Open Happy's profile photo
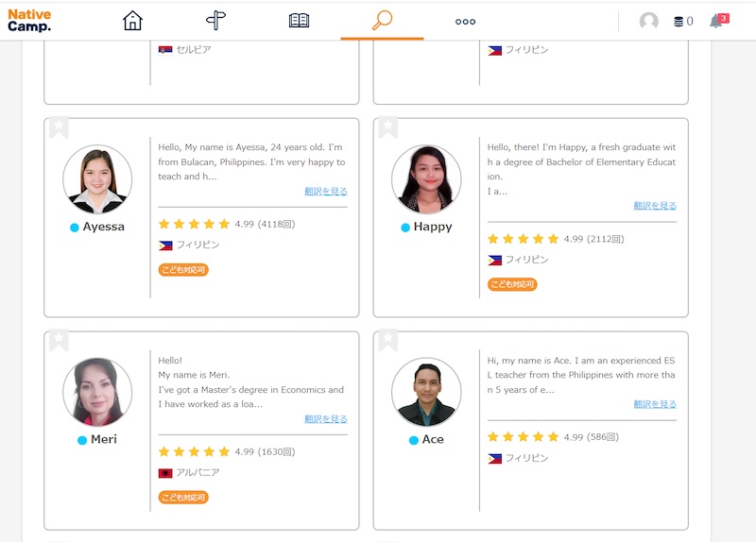The image size is (756, 542). [427, 179]
